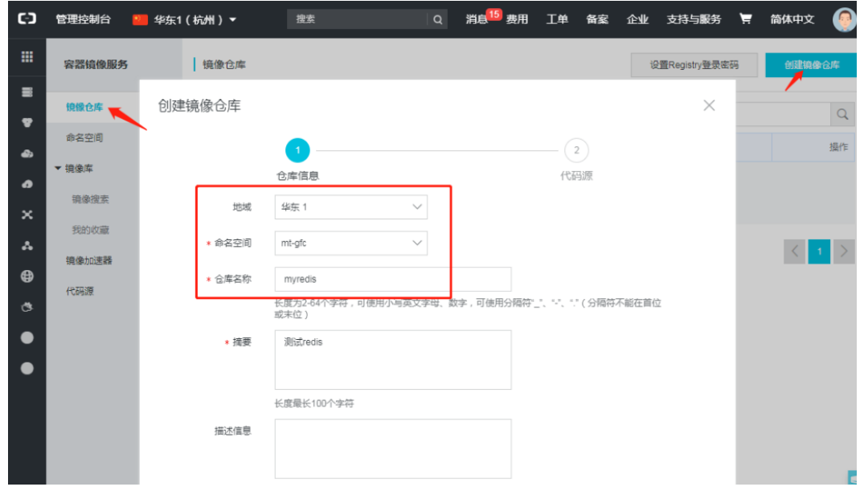Click step 2 代码源 circle

tap(576, 150)
